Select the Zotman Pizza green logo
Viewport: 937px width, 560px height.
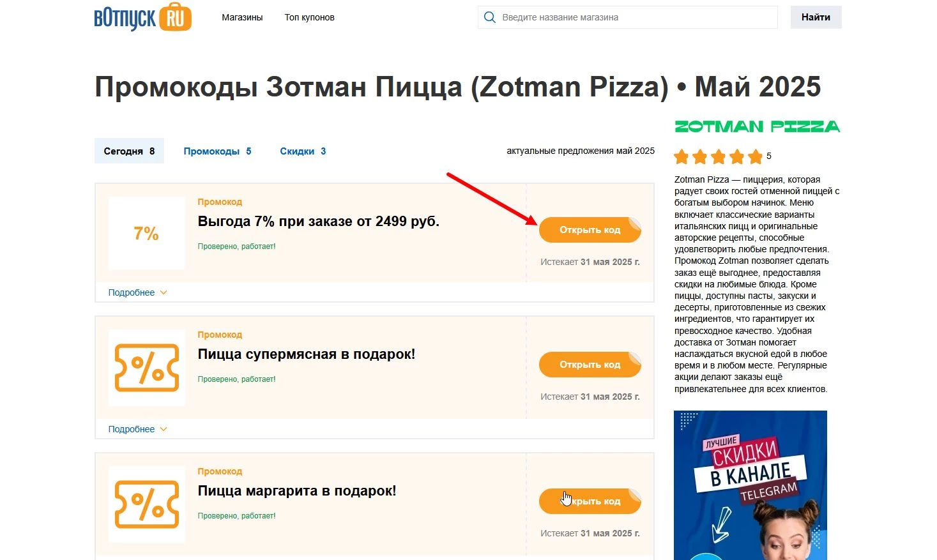click(757, 126)
